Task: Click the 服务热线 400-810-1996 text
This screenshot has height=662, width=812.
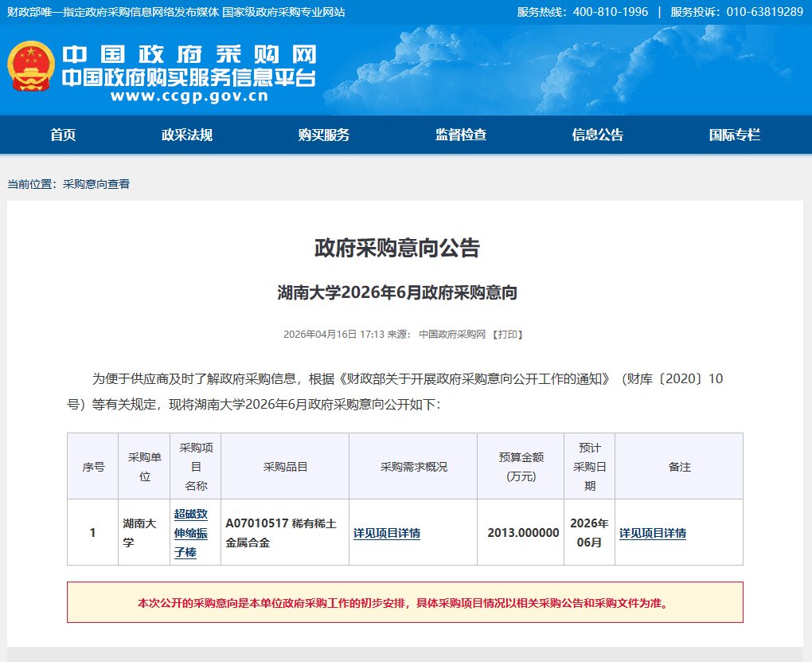Action: click(x=583, y=12)
